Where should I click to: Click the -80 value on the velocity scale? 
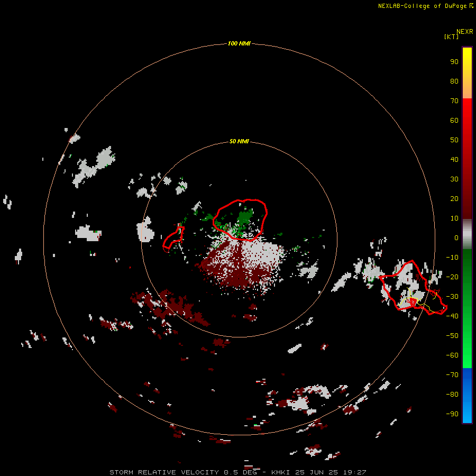(452, 395)
